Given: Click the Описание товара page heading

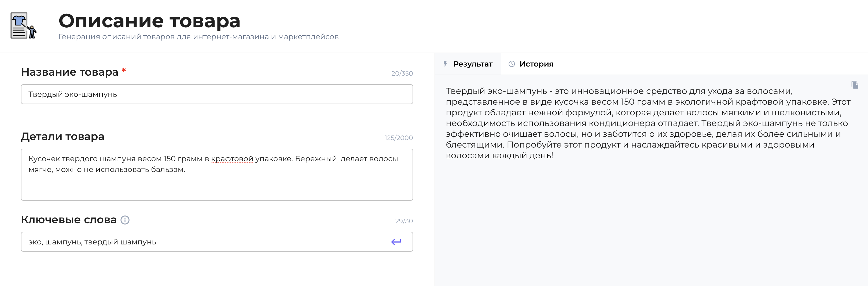Looking at the screenshot, I should pos(150,21).
